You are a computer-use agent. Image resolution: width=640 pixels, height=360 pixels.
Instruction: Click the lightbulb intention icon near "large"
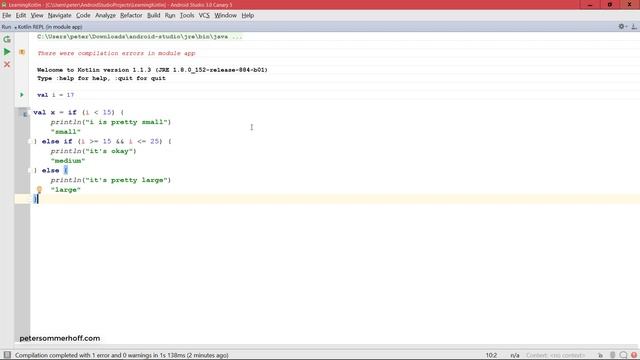39,189
